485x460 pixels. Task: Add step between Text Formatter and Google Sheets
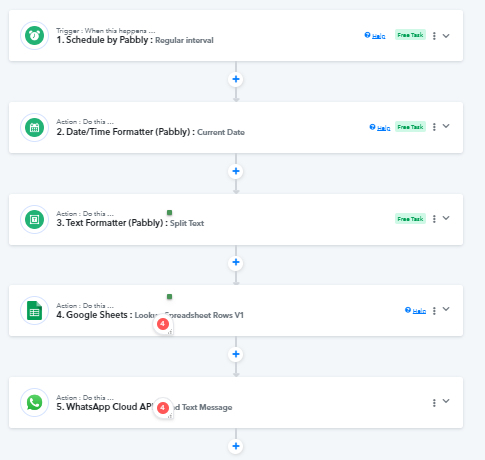[236, 262]
